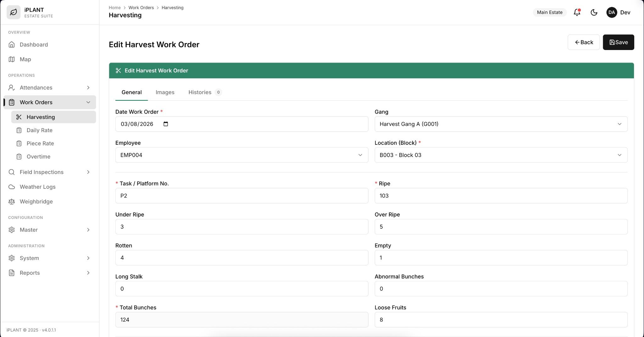
Task: Select the General tab
Action: click(x=131, y=92)
